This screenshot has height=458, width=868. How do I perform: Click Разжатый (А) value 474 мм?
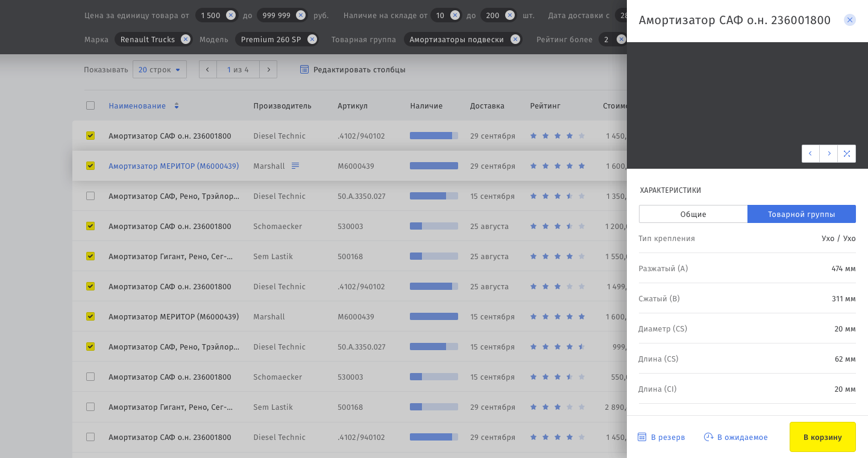pos(843,268)
